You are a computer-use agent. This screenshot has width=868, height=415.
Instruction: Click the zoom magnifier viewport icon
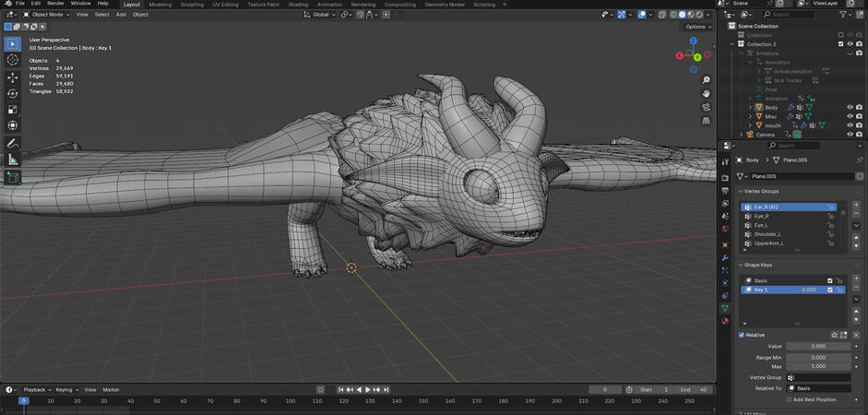[706, 79]
